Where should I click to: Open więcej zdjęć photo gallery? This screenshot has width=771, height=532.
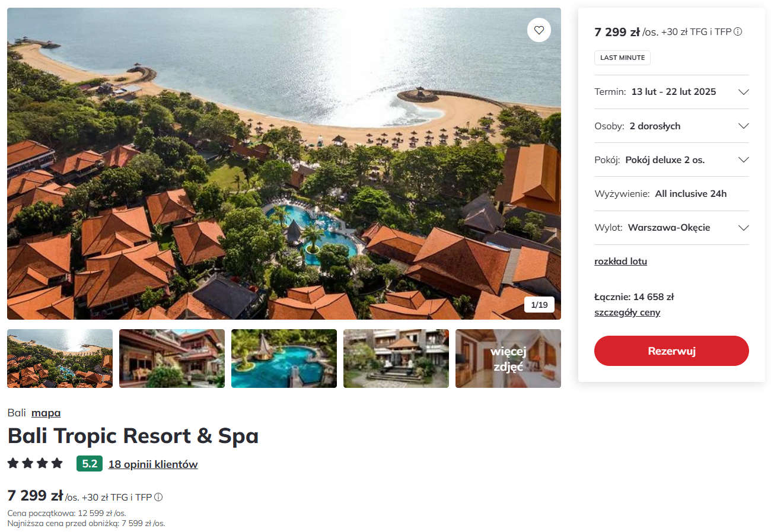tap(508, 358)
